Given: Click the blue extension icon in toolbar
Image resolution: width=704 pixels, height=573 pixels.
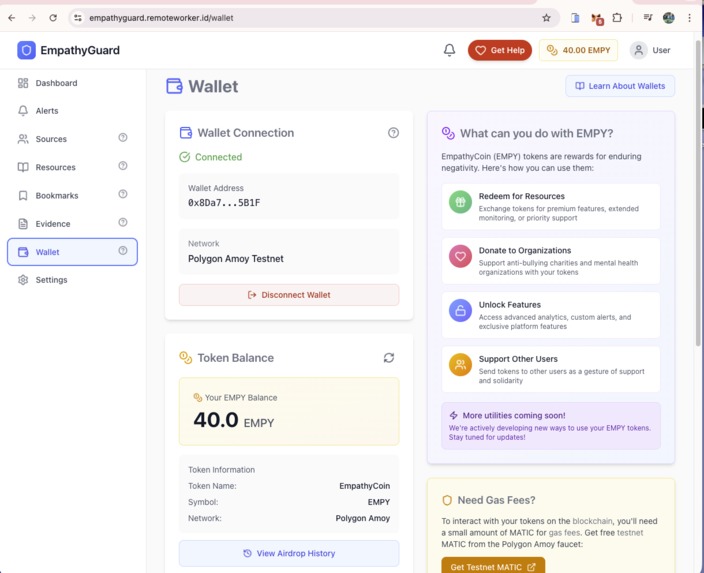Looking at the screenshot, I should pos(575,18).
